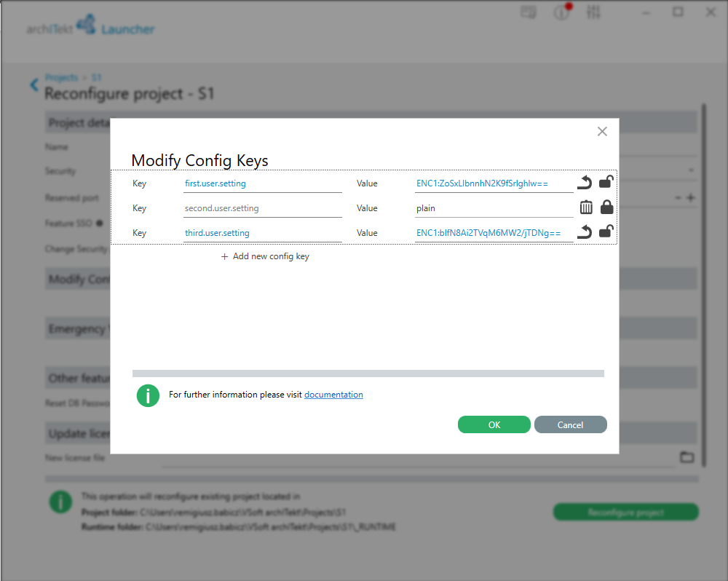Open the S1 breadcrumb link
This screenshot has width=728, height=581.
click(96, 77)
